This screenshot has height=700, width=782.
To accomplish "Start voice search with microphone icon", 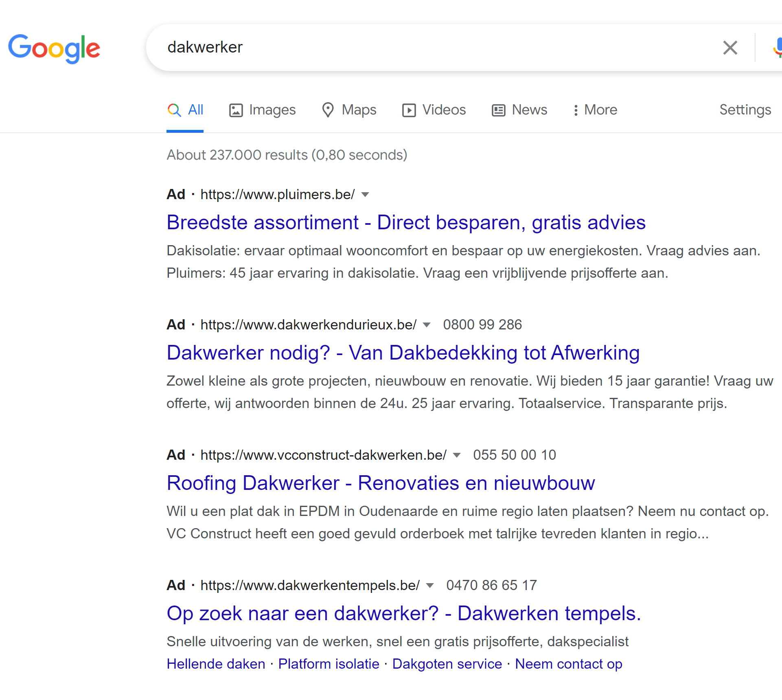I will 778,48.
